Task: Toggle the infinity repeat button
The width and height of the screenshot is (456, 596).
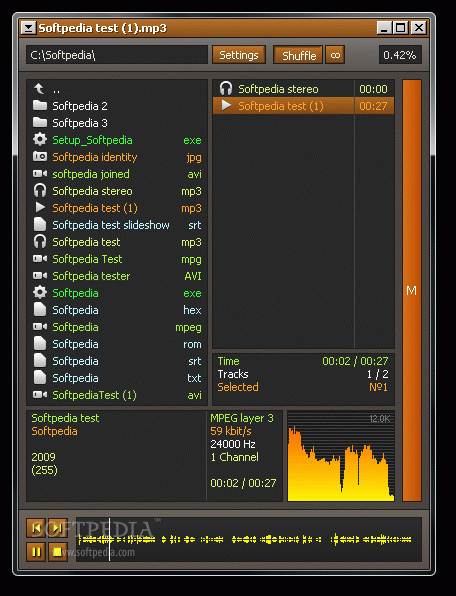Action: (x=335, y=55)
